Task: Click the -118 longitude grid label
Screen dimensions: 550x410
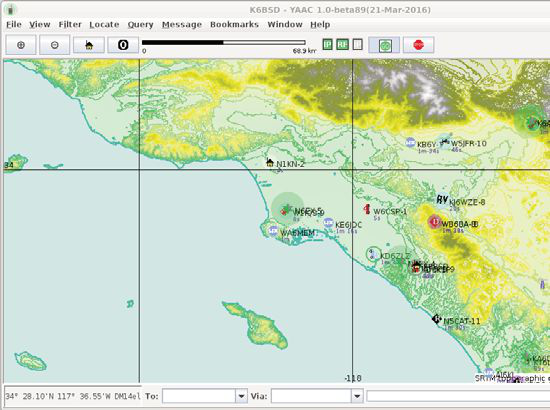Action: pyautogui.click(x=353, y=378)
